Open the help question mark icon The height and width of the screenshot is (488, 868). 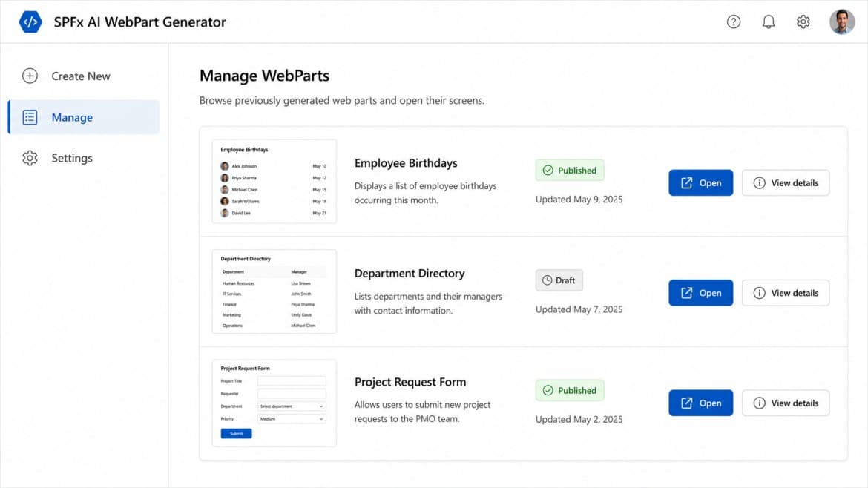(x=734, y=22)
